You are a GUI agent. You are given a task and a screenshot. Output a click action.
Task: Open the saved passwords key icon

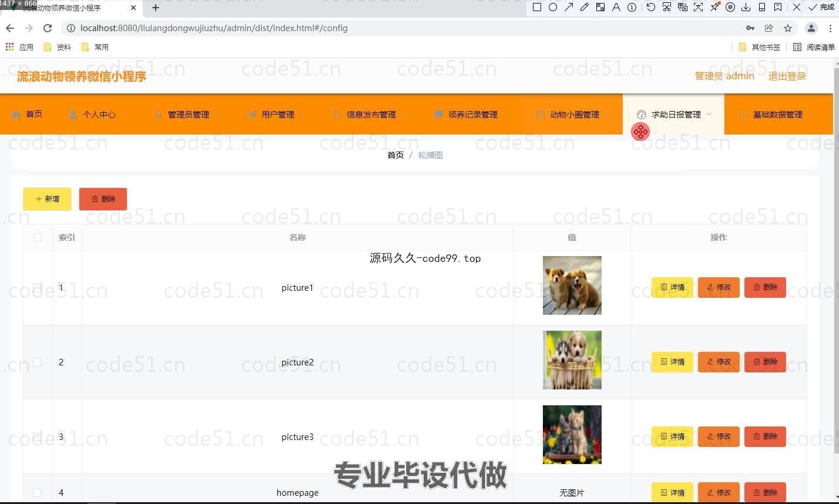750,28
